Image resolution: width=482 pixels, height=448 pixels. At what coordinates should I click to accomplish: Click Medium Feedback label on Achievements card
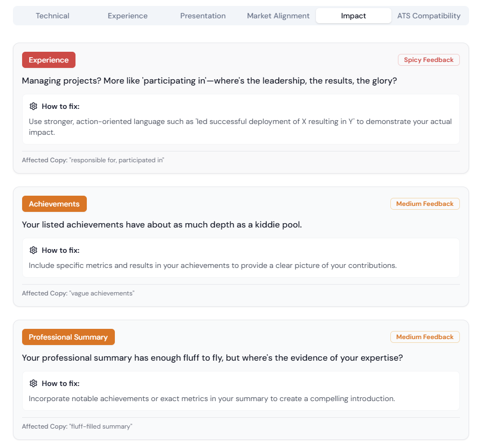click(x=425, y=204)
